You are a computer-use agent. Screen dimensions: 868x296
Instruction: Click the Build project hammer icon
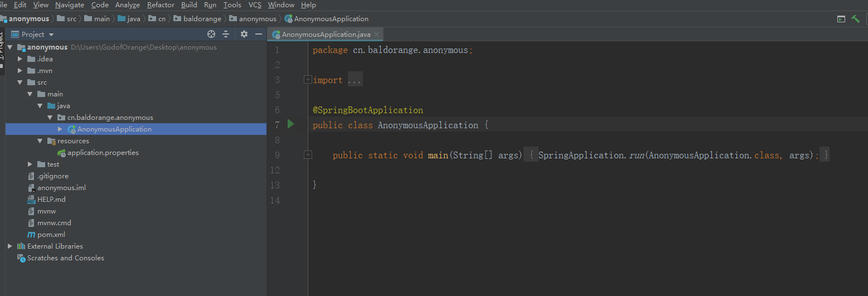point(856,19)
